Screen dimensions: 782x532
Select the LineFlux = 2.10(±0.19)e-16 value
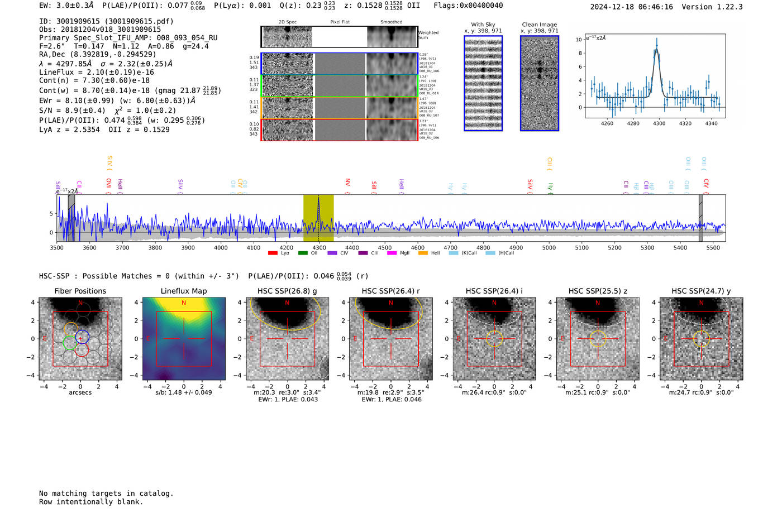(x=97, y=72)
